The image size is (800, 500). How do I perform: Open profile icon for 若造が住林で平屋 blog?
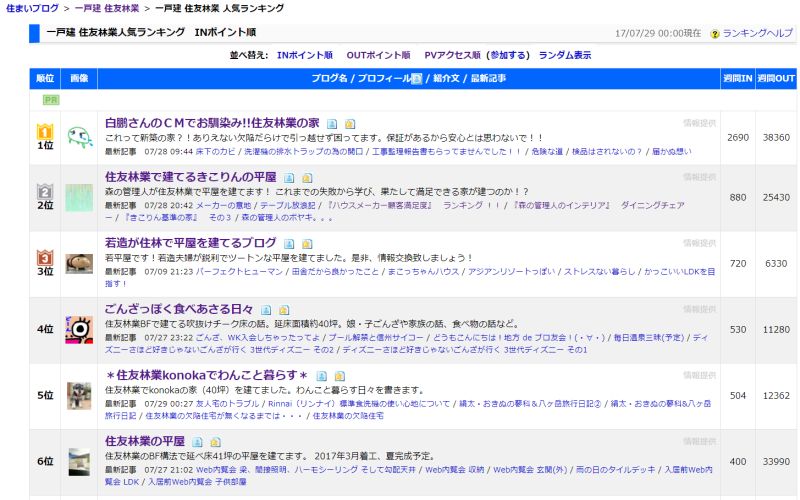(289, 244)
